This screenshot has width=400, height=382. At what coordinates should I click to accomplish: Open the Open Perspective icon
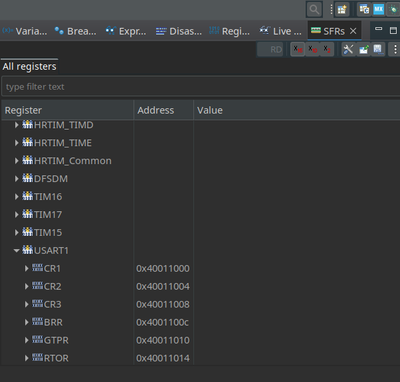342,9
